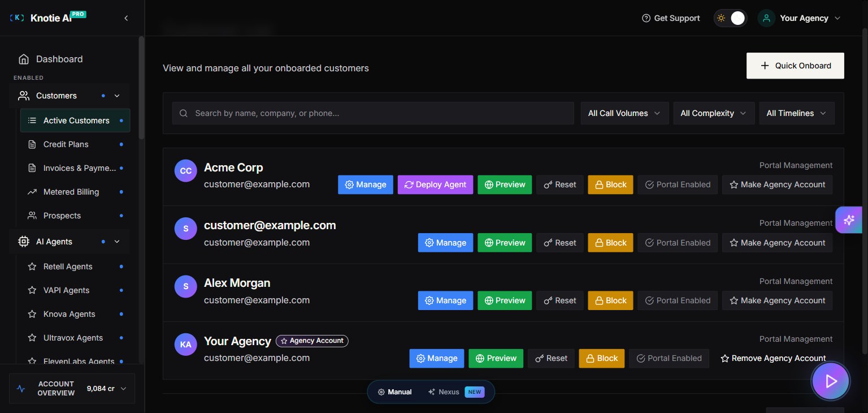This screenshot has height=413, width=868.
Task: Open the All Call Volumes dropdown
Action: [624, 113]
